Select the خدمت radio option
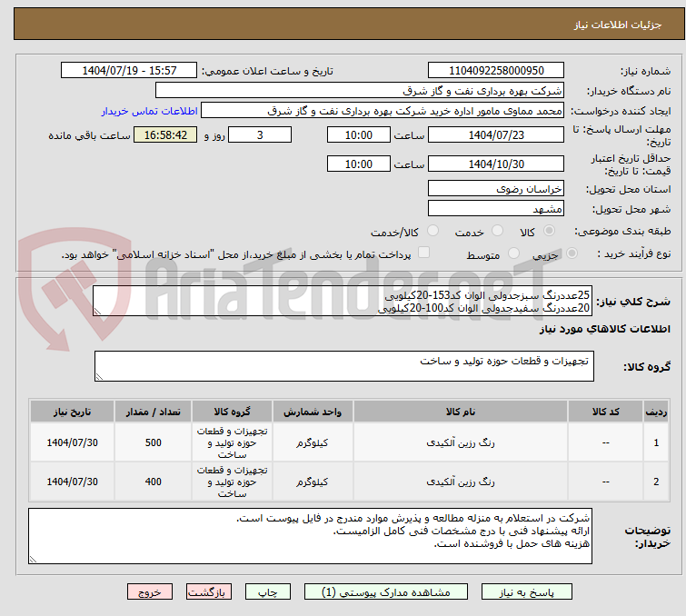 pyautogui.click(x=497, y=231)
